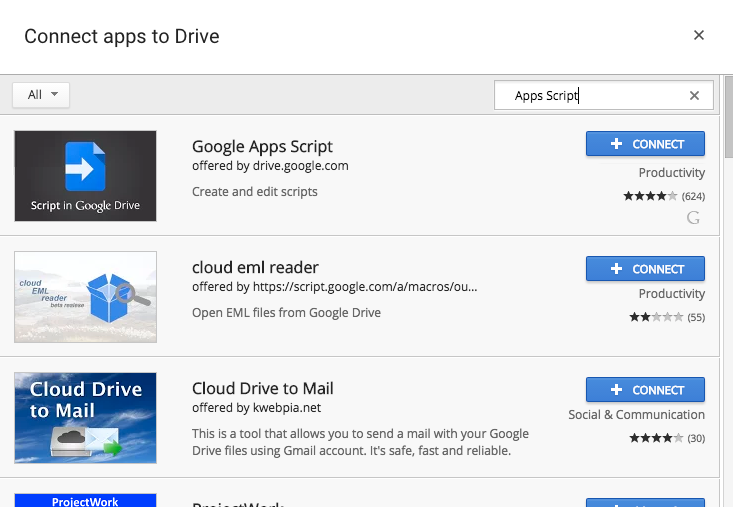The image size is (733, 507).
Task: Click "Create and edit scripts" description
Action: click(x=255, y=192)
